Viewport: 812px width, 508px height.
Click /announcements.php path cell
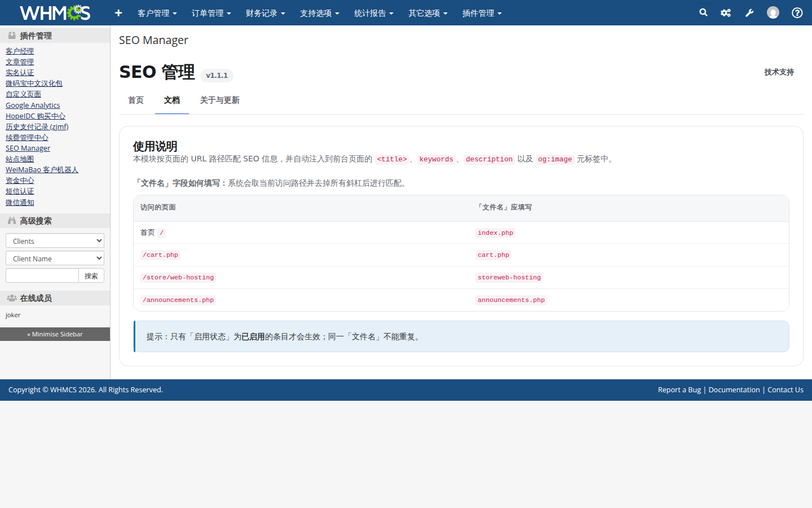[x=178, y=300]
